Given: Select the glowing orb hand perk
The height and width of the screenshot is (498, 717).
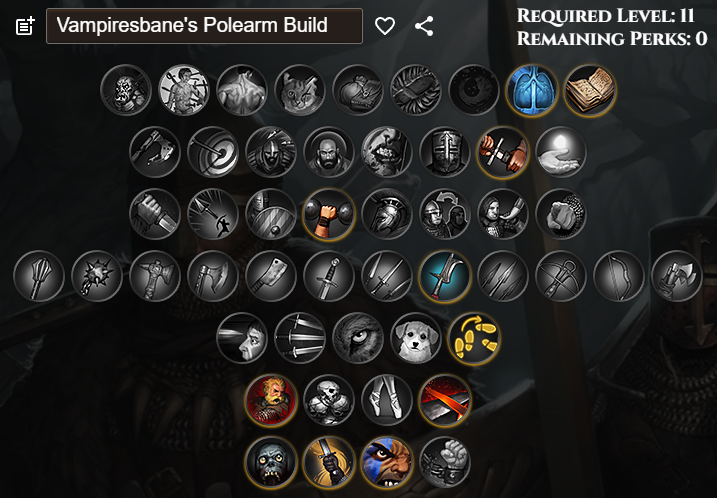Looking at the screenshot, I should [561, 152].
